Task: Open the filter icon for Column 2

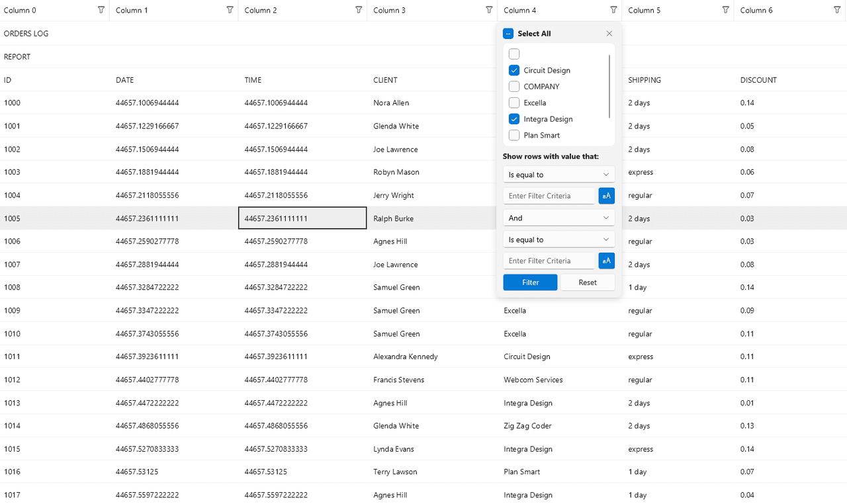Action: [x=359, y=10]
